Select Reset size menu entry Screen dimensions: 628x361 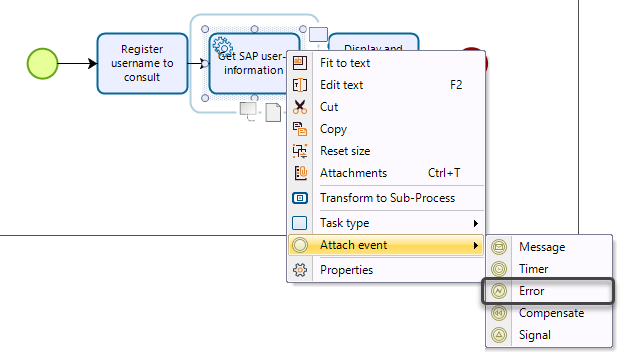click(x=386, y=151)
